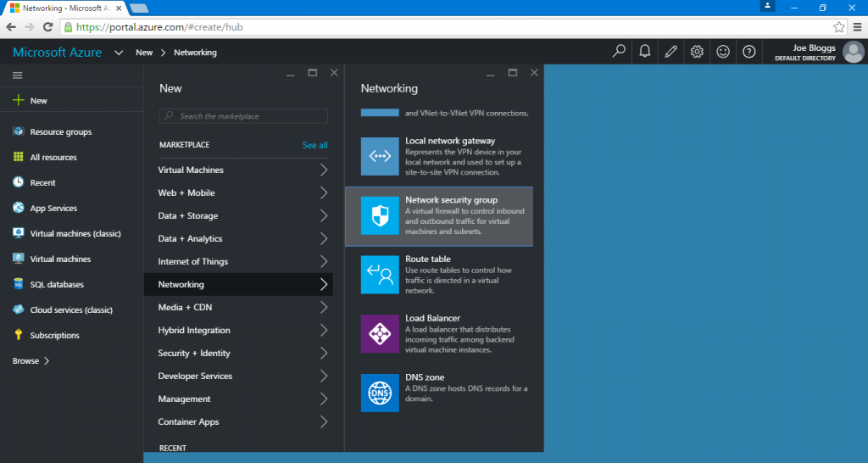The height and width of the screenshot is (463, 868).
Task: Go back with browser back arrow
Action: click(11, 27)
